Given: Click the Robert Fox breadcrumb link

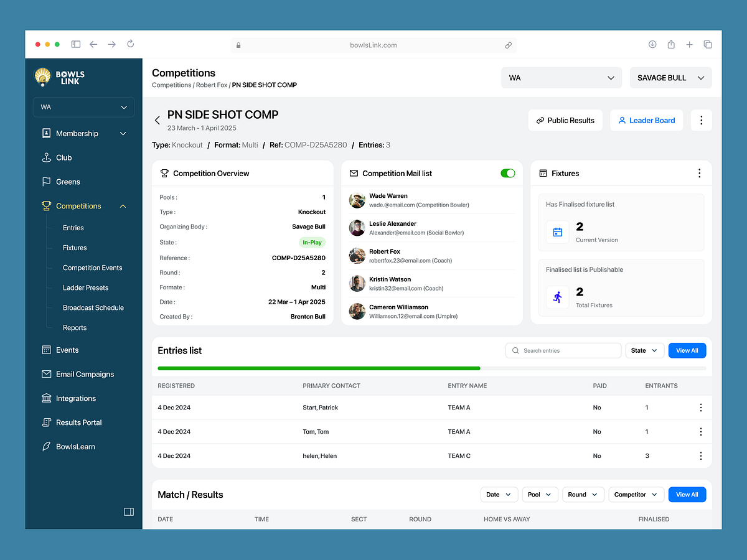Looking at the screenshot, I should [x=212, y=85].
